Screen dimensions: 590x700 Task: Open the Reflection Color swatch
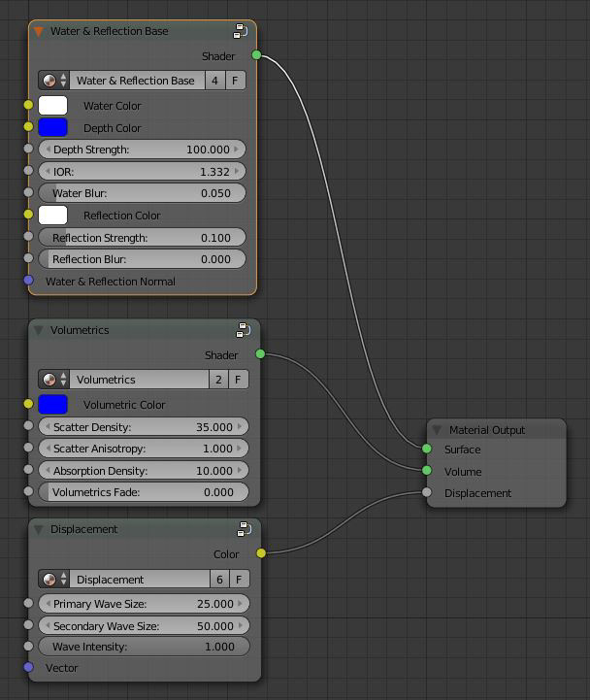coord(52,215)
